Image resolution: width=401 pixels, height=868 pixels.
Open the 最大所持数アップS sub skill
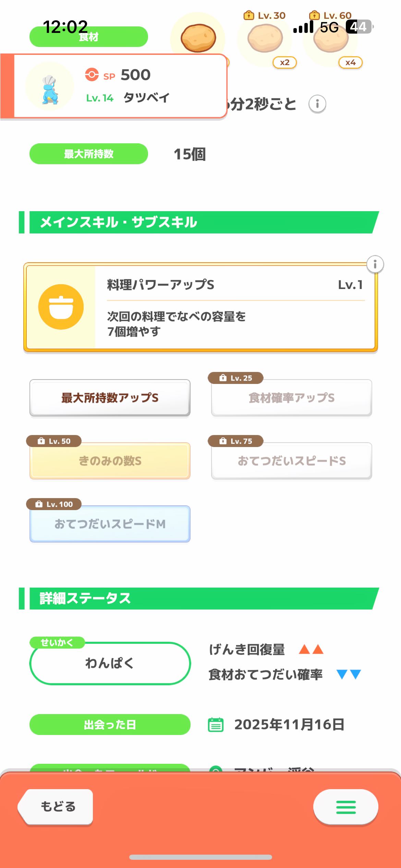110,398
